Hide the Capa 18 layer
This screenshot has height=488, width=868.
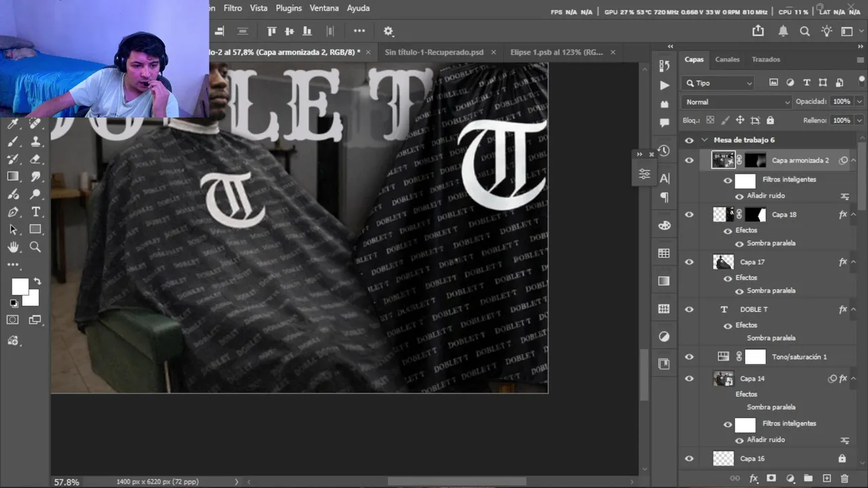point(690,215)
